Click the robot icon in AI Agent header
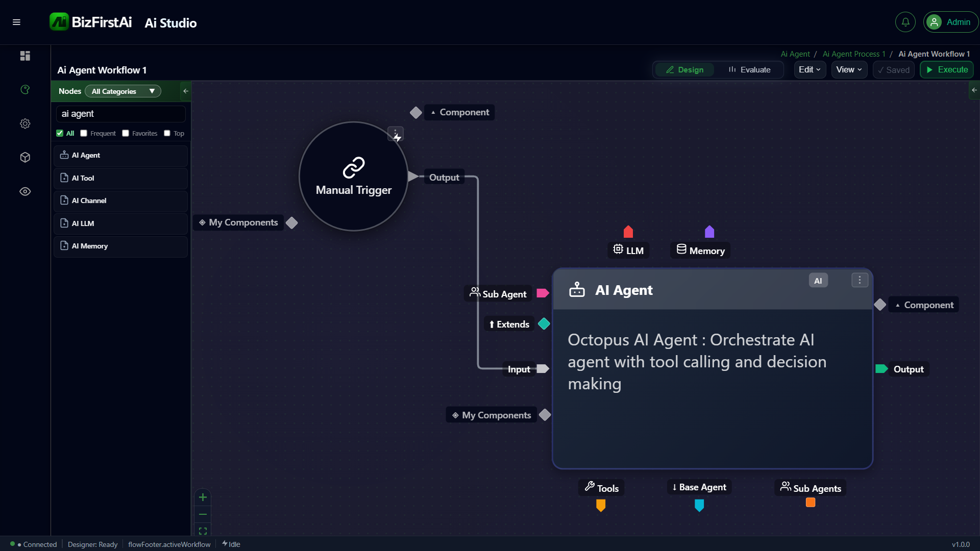 tap(577, 290)
